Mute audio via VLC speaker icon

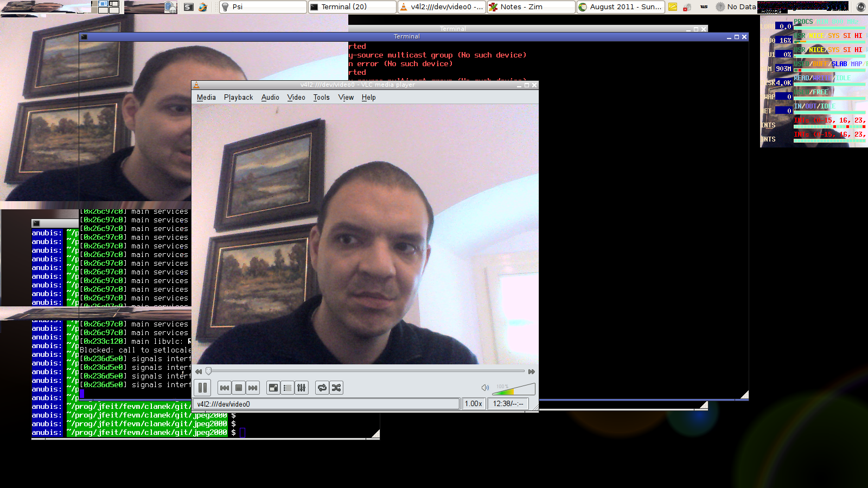click(x=485, y=388)
